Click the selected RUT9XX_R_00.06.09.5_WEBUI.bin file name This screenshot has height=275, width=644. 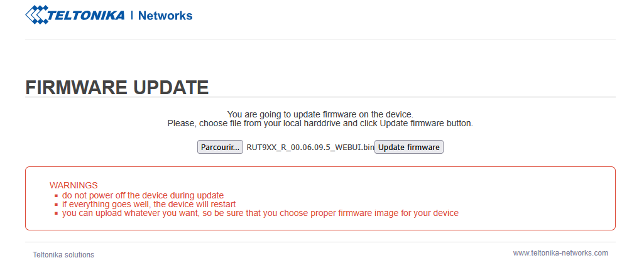(x=310, y=148)
